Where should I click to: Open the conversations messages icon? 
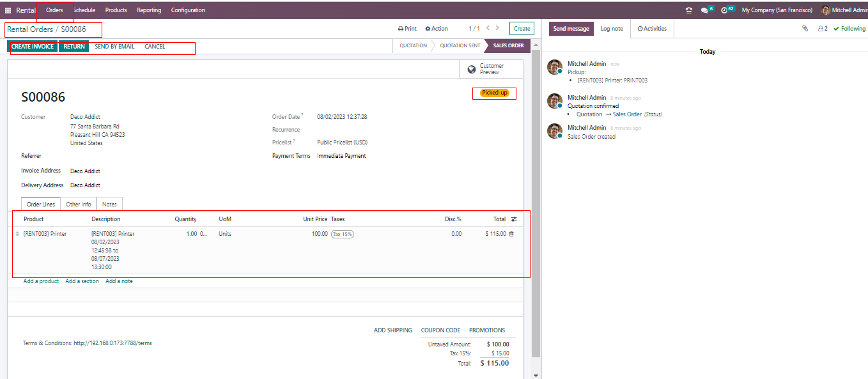click(706, 10)
